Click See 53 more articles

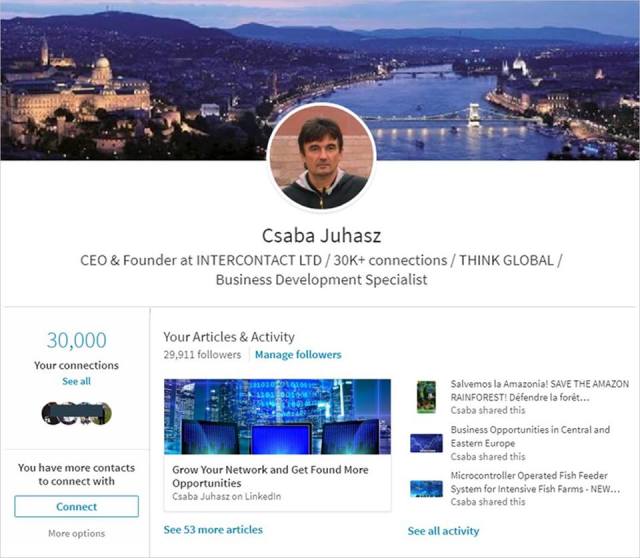213,530
